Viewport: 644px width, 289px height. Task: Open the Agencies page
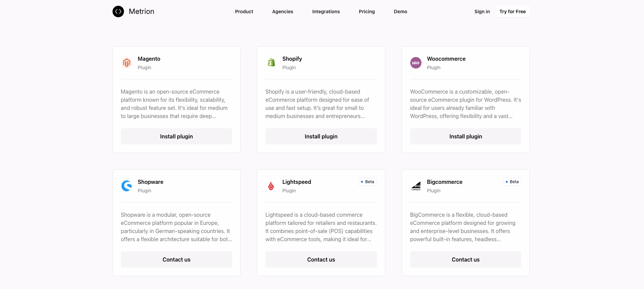pos(282,11)
